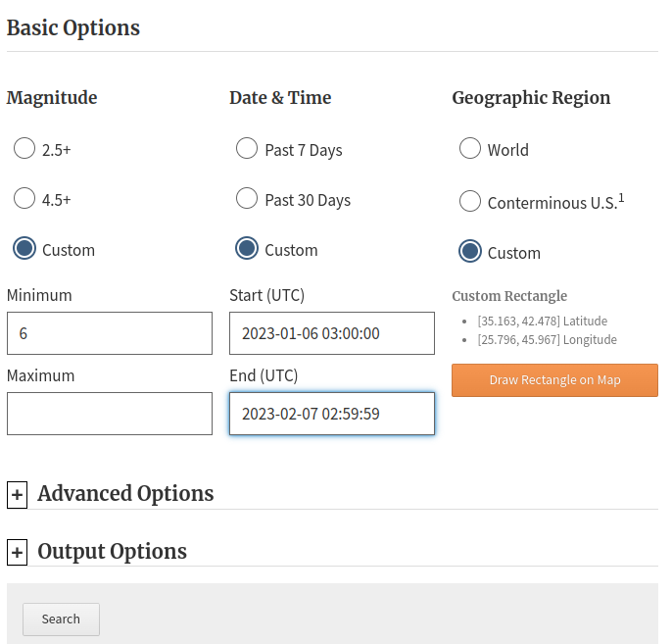Choose Custom date and time option
The width and height of the screenshot is (672, 644).
(x=247, y=249)
